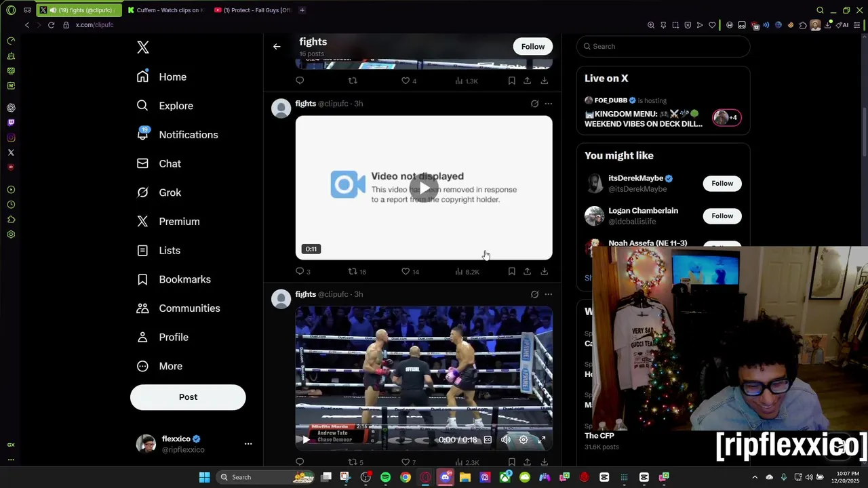The width and height of the screenshot is (868, 488).
Task: Click Grok icon on boxing video post
Action: pos(534,294)
